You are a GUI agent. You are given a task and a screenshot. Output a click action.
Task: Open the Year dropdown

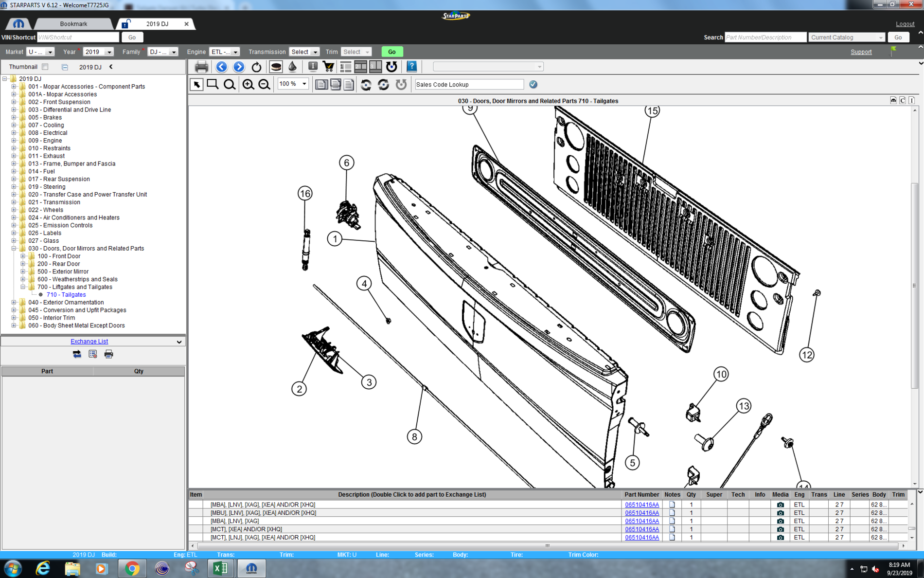[109, 52]
